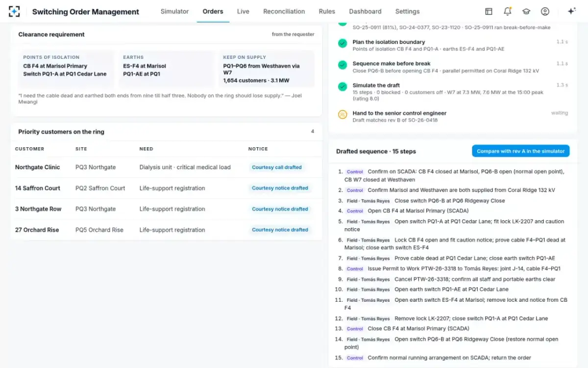Image resolution: width=588 pixels, height=368 pixels.
Task: Click Courtesy notice drafted for 3 Northgate Row
Action: [x=280, y=209]
